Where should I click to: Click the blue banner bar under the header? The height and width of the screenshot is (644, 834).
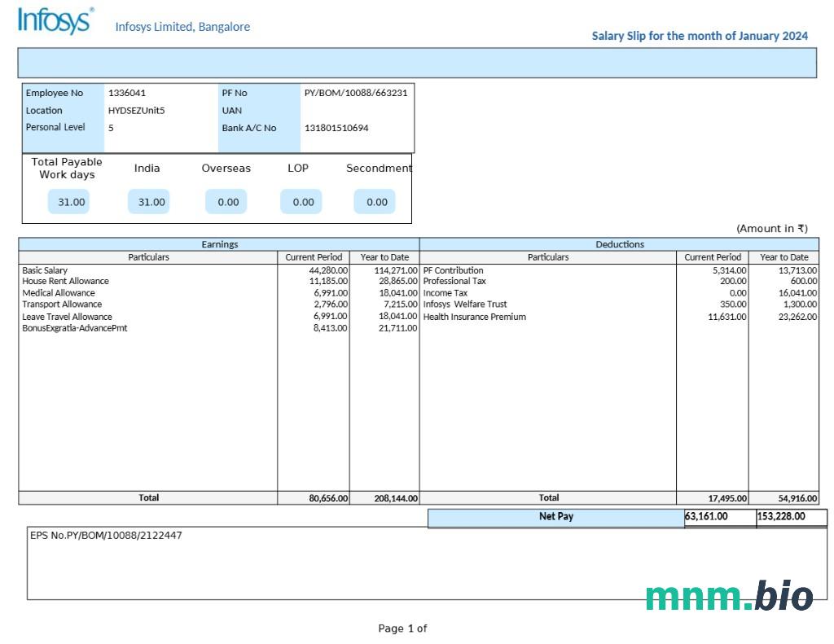point(417,63)
